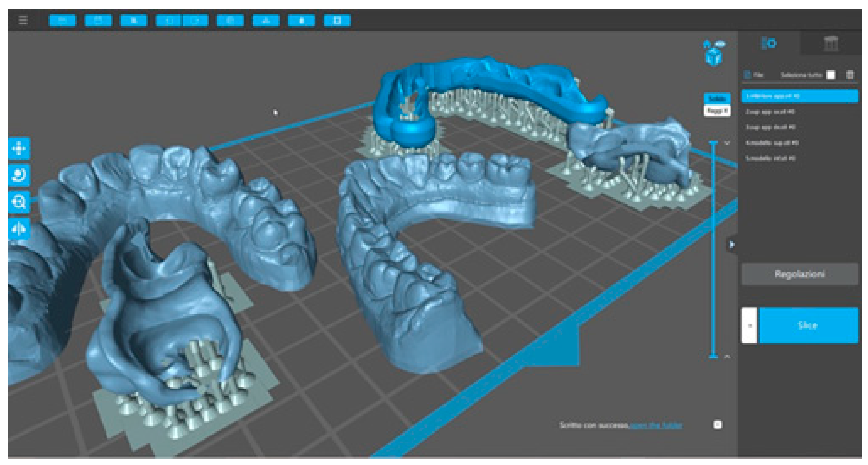Click the view orientation cube icon
The width and height of the screenshot is (868, 465).
point(713,57)
